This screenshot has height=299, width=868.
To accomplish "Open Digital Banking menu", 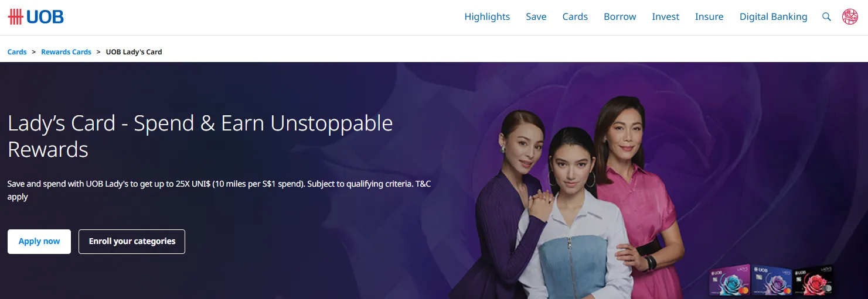I will coord(773,17).
